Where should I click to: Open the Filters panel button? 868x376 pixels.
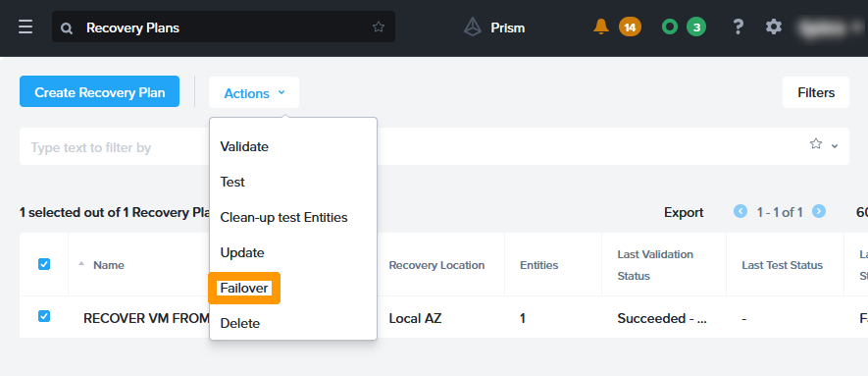coord(816,92)
